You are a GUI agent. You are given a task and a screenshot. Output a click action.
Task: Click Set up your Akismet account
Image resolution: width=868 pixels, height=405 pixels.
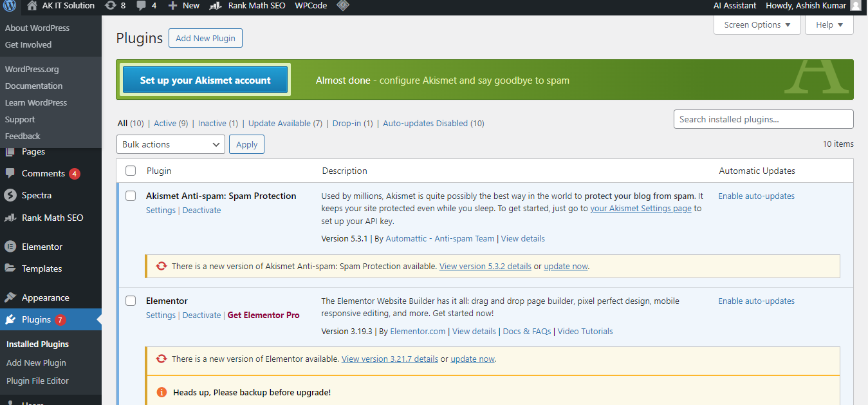[205, 80]
